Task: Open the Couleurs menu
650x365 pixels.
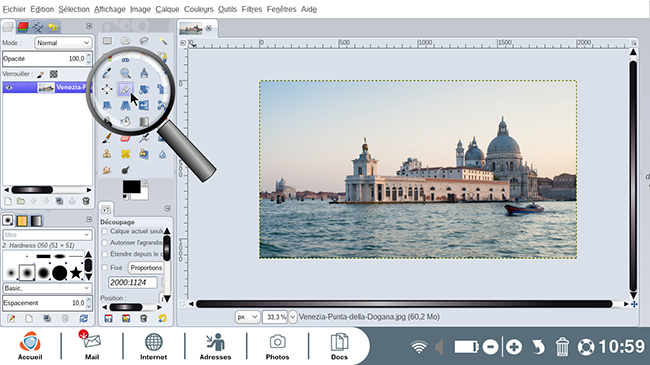Action: click(199, 9)
